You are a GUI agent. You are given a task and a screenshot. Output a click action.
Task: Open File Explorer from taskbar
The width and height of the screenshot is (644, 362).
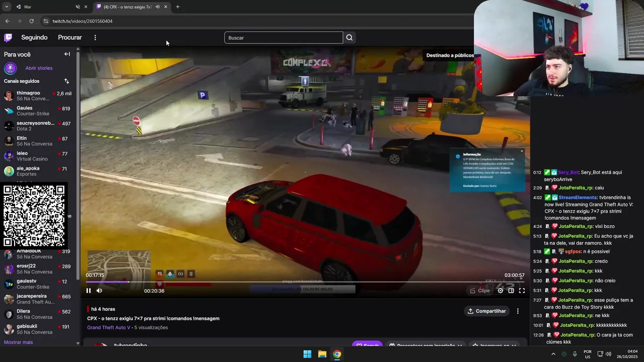coord(322,354)
